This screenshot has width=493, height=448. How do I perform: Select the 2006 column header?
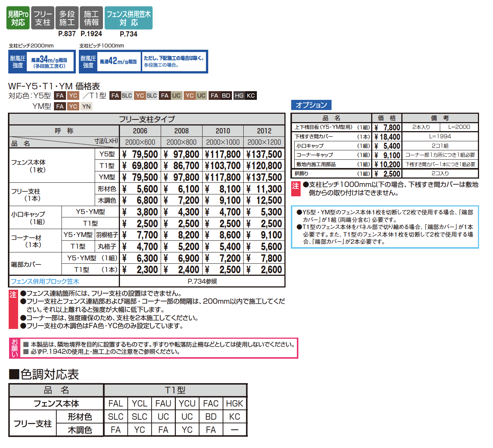140,131
